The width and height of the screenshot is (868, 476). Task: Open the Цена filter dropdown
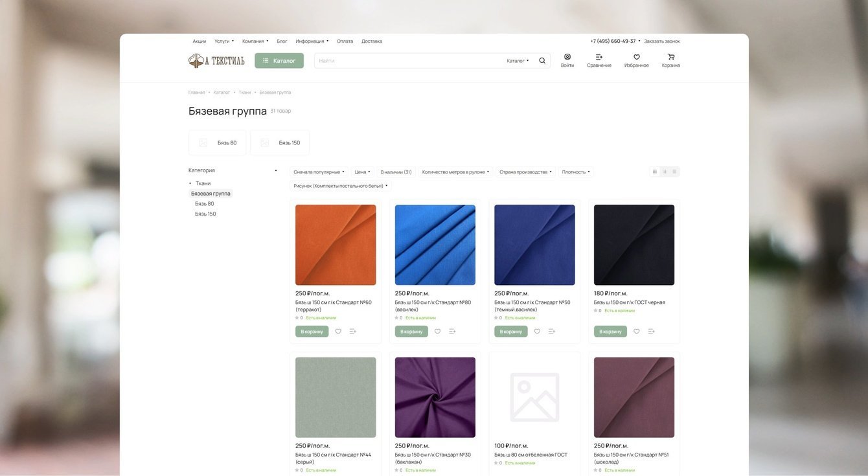point(362,172)
